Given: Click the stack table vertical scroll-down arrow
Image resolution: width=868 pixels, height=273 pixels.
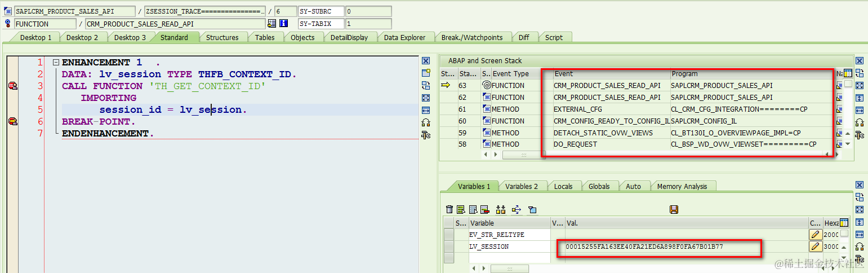Looking at the screenshot, I should point(848,144).
